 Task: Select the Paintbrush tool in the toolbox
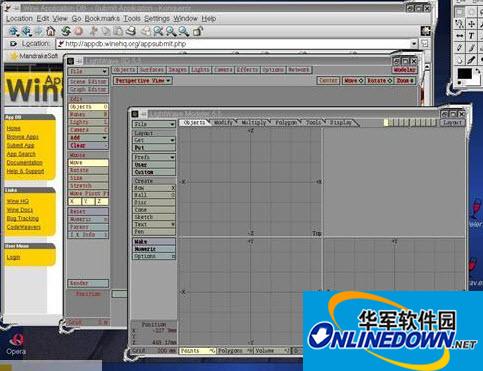471,48
